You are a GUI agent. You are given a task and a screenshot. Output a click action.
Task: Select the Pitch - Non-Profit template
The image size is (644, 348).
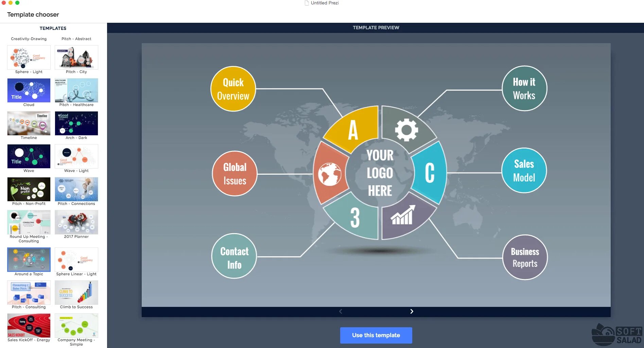click(29, 189)
